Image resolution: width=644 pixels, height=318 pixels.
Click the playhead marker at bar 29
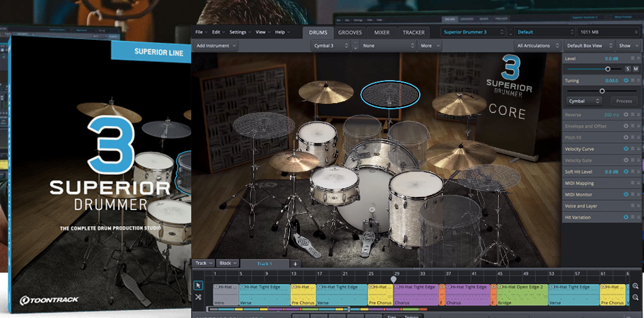point(394,279)
